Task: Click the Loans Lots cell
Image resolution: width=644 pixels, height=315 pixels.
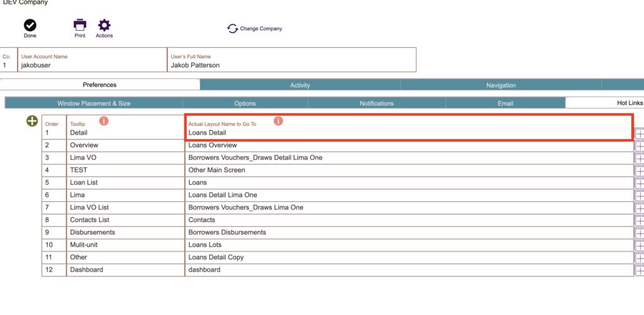Action: point(409,245)
